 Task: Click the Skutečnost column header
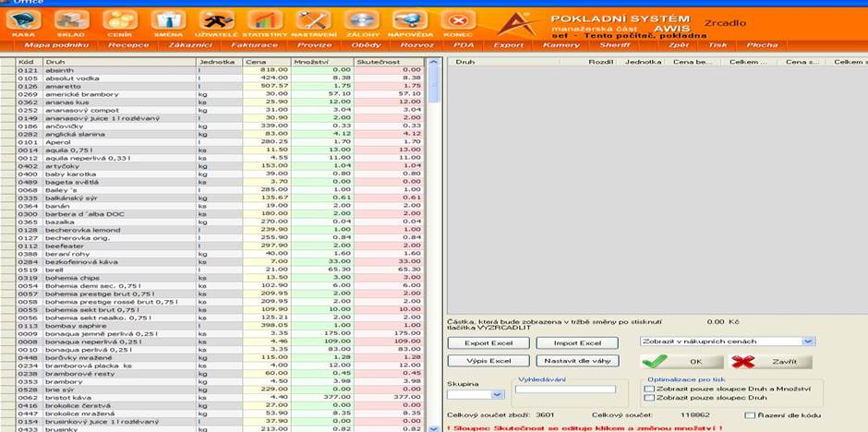tap(389, 62)
